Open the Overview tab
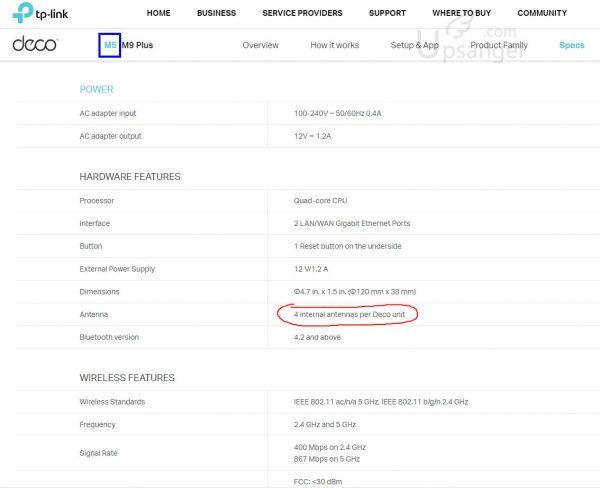The height and width of the screenshot is (488, 600). 261,45
